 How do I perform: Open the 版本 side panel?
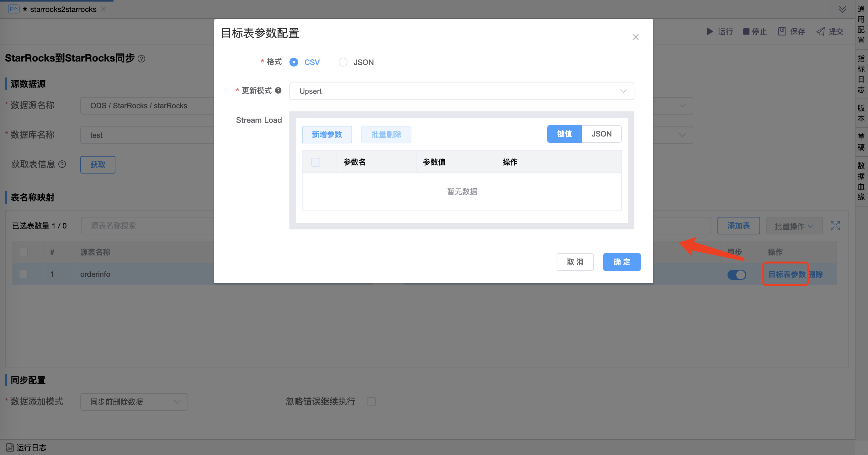pyautogui.click(x=861, y=113)
